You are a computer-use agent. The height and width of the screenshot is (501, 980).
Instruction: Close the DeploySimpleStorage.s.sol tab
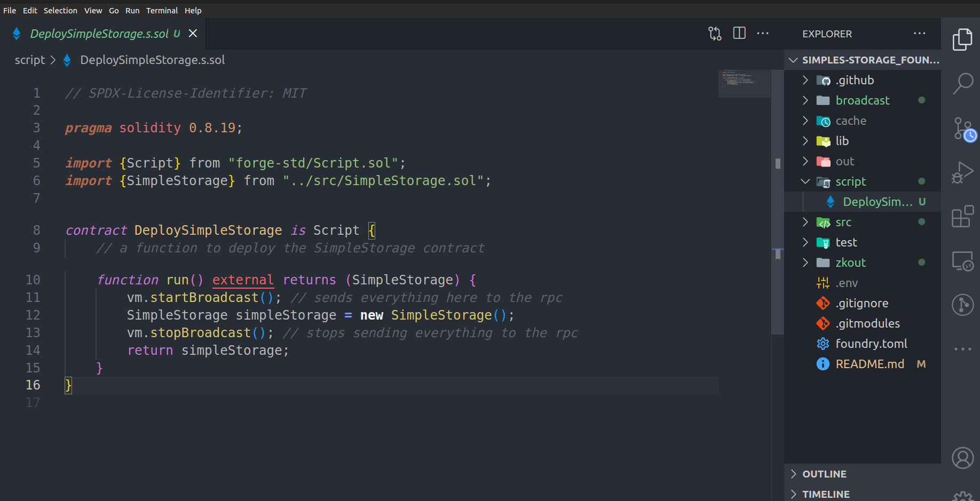(193, 33)
